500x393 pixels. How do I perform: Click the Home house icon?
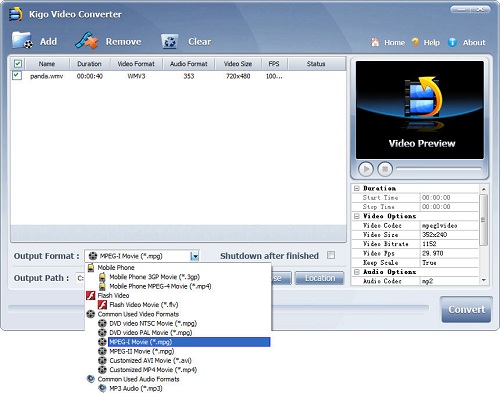click(375, 42)
